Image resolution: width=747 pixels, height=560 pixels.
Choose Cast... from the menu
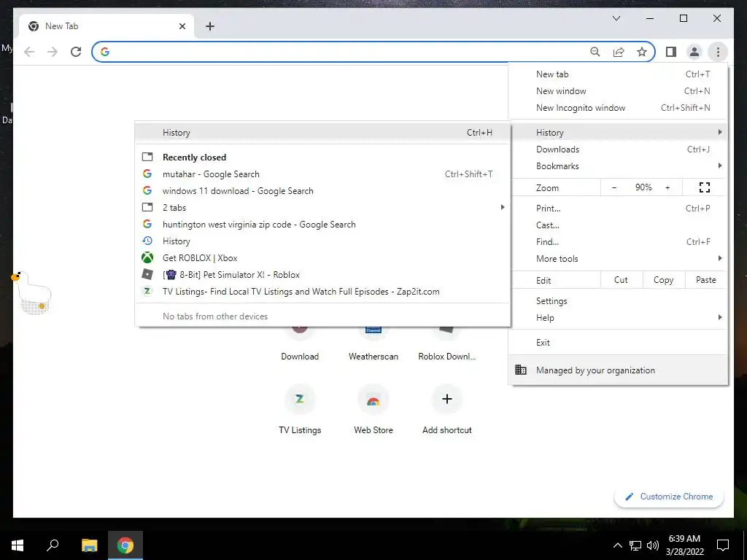click(618, 225)
